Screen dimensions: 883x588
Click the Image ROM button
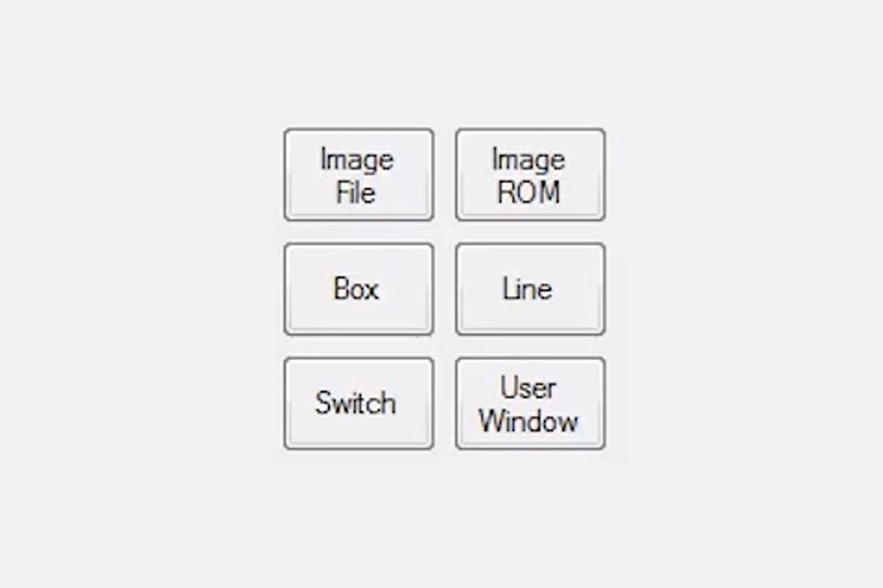point(530,175)
